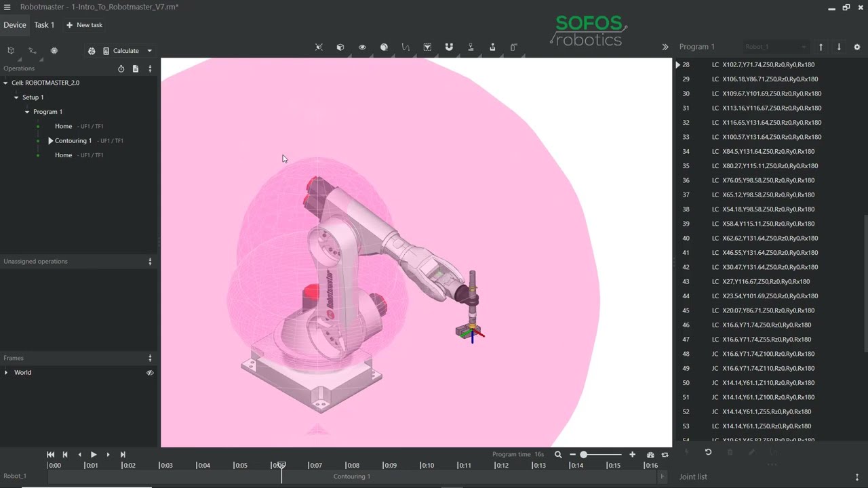Toggle the magnet snap icon
868x488 pixels.
point(449,47)
